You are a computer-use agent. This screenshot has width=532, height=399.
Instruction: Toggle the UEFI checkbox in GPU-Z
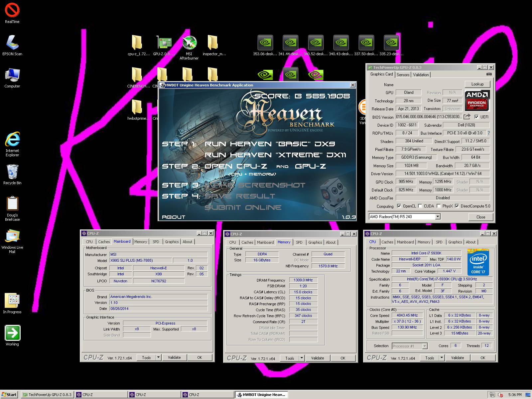pos(476,117)
